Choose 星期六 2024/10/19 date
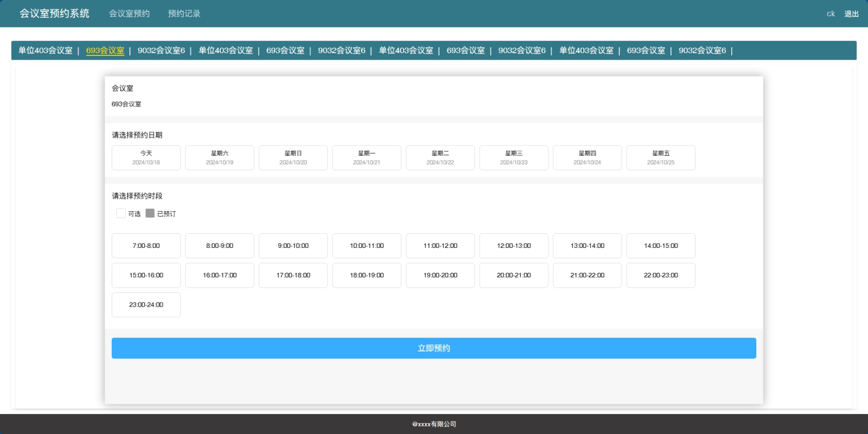The image size is (868, 434). pos(220,158)
